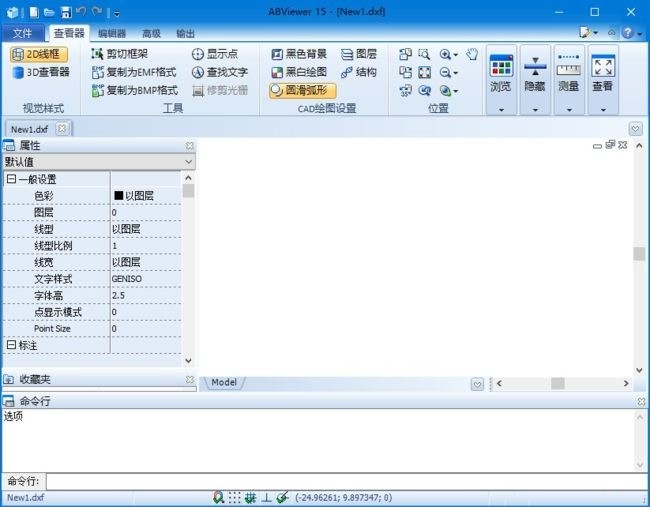Click the Point Size property row
Viewport: 650px width, 507px height.
click(x=92, y=329)
